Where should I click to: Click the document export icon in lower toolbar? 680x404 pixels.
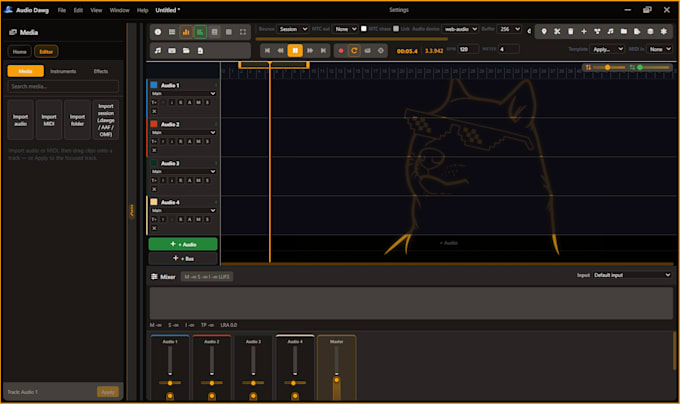pyautogui.click(x=200, y=51)
